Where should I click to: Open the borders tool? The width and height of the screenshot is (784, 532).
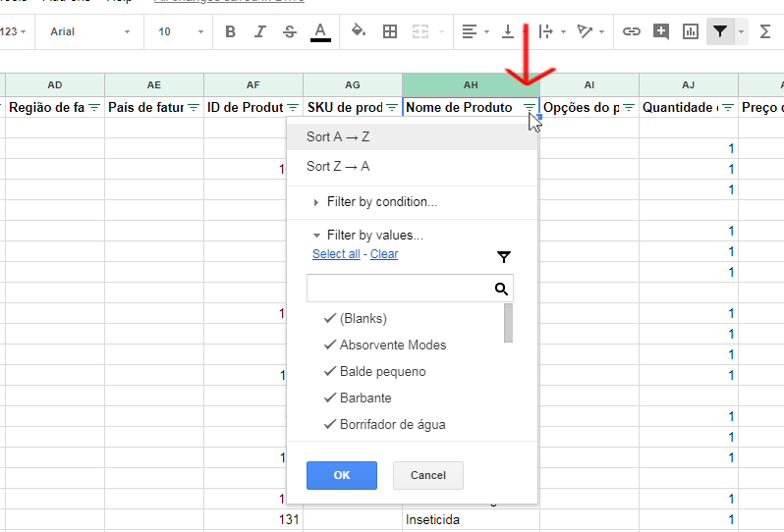tap(390, 31)
